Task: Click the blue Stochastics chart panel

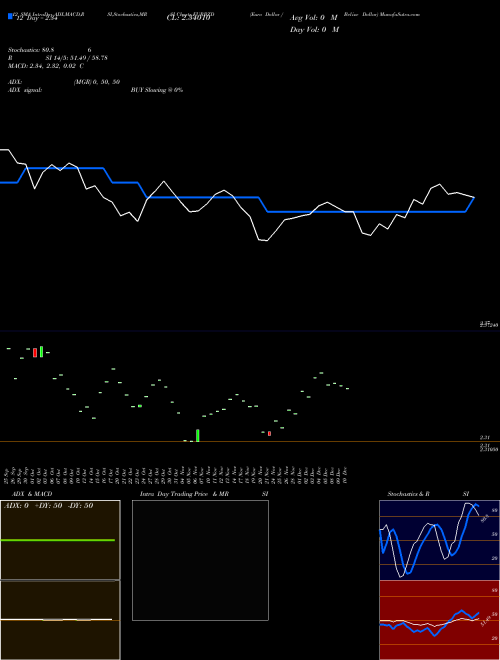Action: click(x=439, y=540)
